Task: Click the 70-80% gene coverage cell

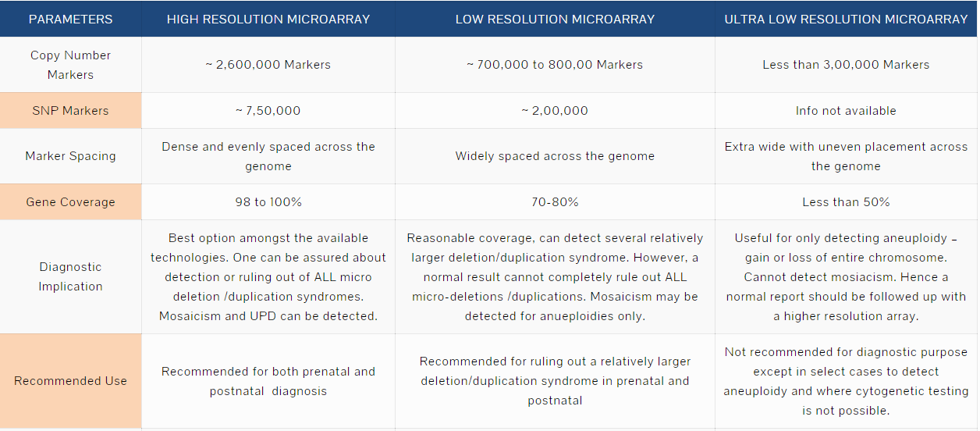Action: 555,202
